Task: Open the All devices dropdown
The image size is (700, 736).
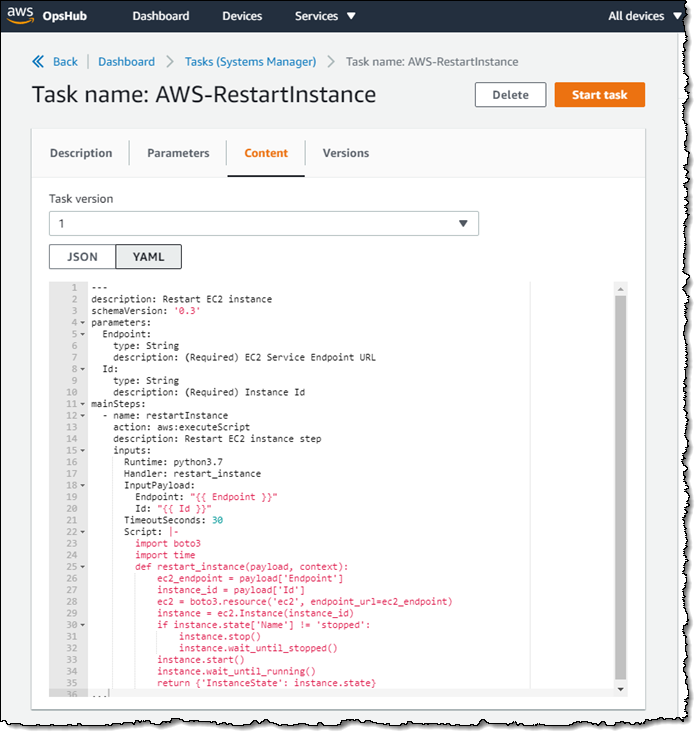Action: click(x=645, y=16)
